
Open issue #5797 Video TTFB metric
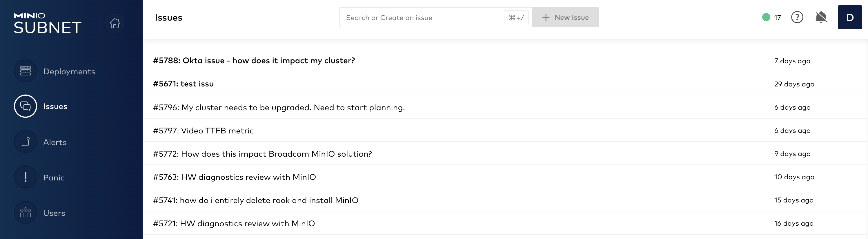tap(203, 131)
